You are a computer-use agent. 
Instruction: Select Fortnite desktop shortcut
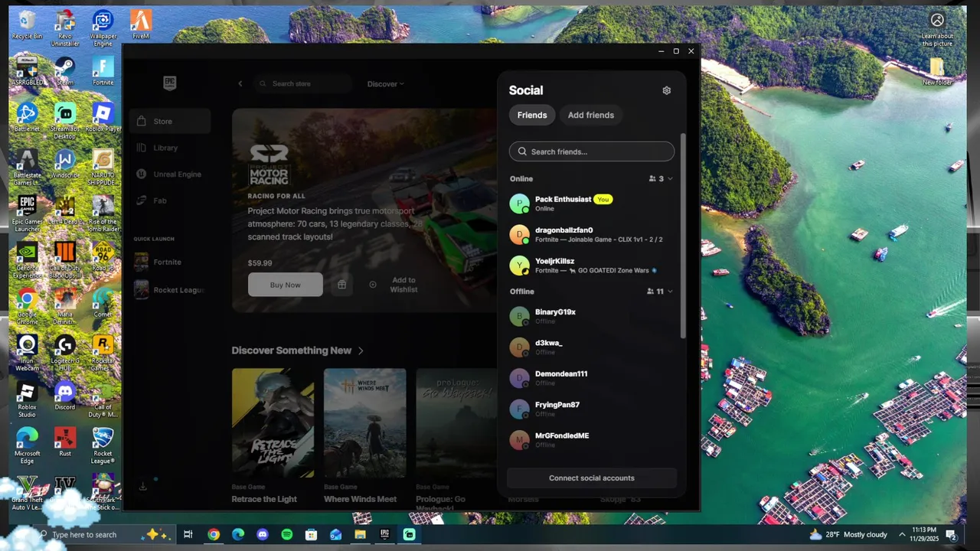tap(103, 71)
